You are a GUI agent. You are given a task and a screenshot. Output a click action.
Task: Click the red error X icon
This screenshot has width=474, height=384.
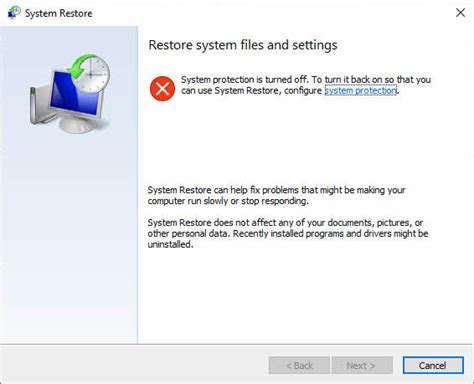point(162,89)
